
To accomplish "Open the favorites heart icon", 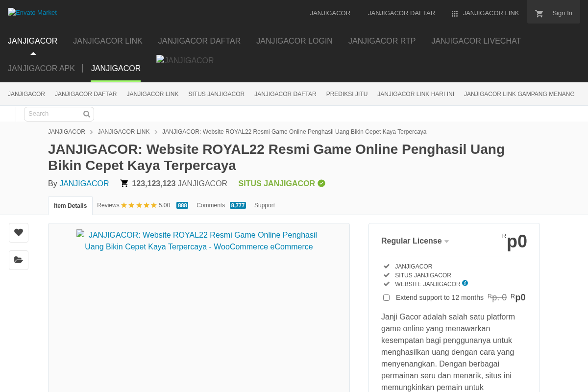I will [x=18, y=232].
